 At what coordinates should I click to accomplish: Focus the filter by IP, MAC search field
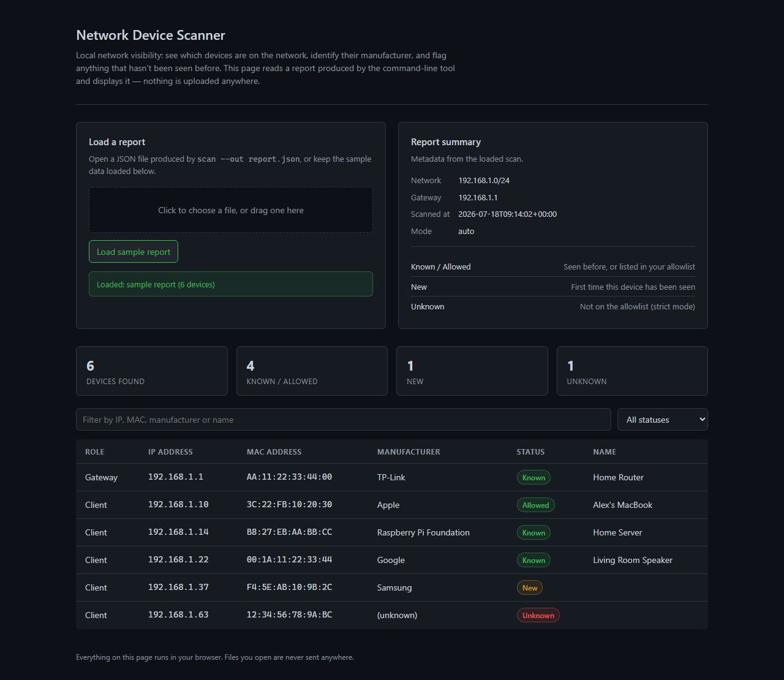click(344, 420)
